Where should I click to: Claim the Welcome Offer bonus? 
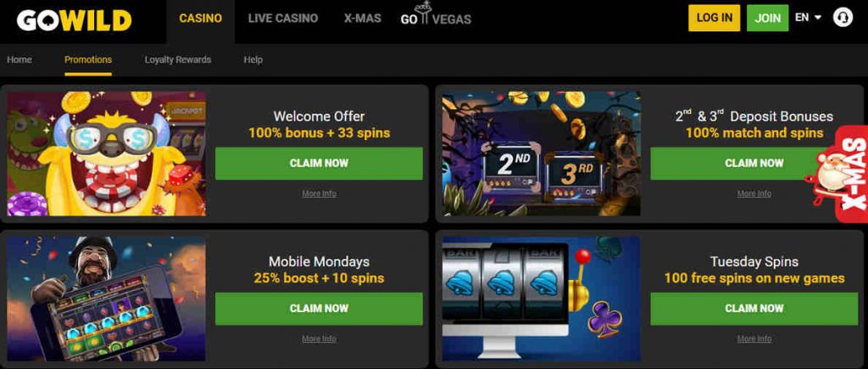coord(319,164)
